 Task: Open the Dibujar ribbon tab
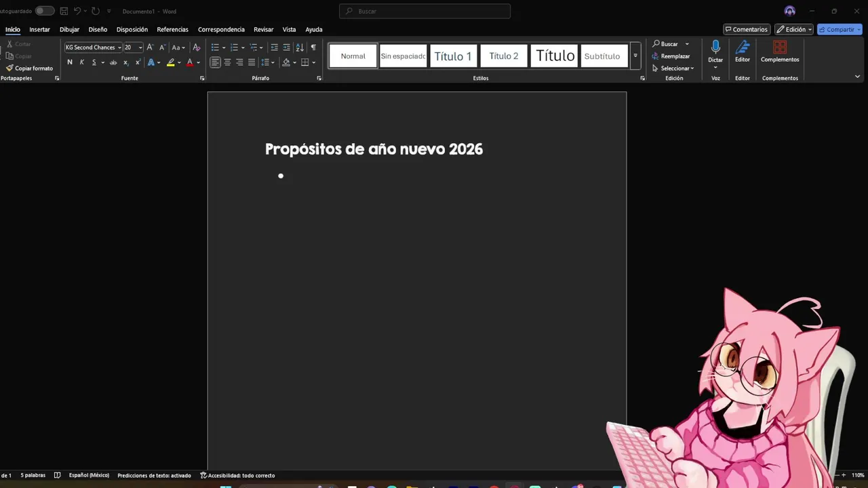(x=69, y=29)
